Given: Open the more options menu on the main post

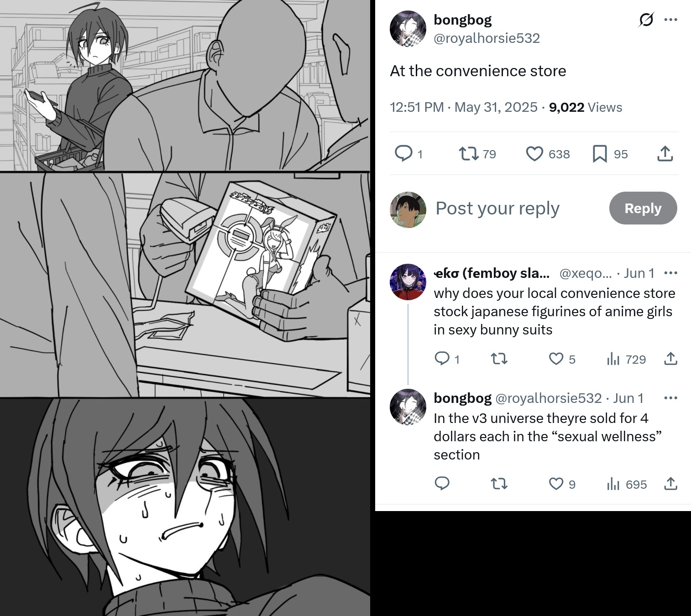Looking at the screenshot, I should pyautogui.click(x=670, y=20).
